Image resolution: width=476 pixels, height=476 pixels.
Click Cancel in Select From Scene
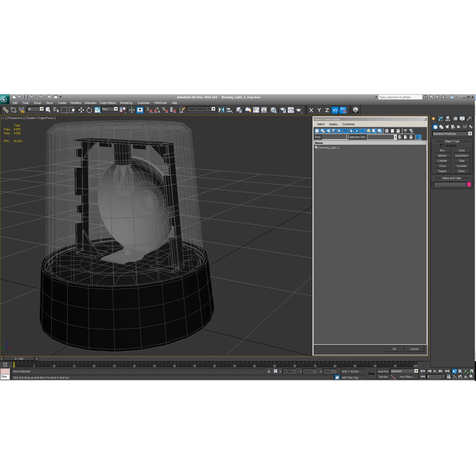click(414, 349)
